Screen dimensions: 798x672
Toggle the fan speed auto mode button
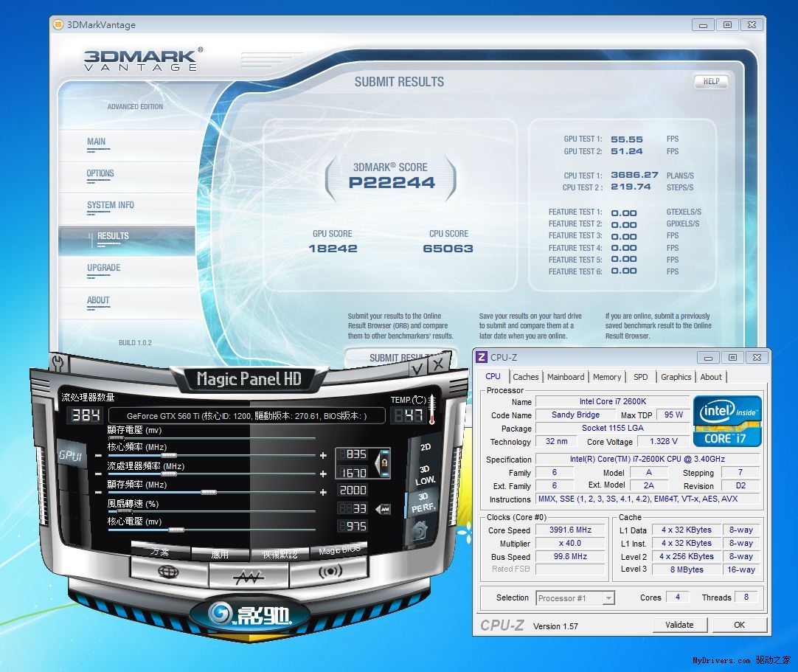point(384,509)
